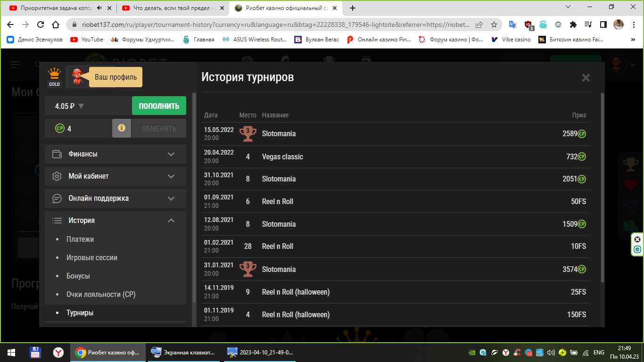This screenshot has width=644, height=362.
Task: Open the tab search dropdown arrow
Action: pyautogui.click(x=568, y=7)
